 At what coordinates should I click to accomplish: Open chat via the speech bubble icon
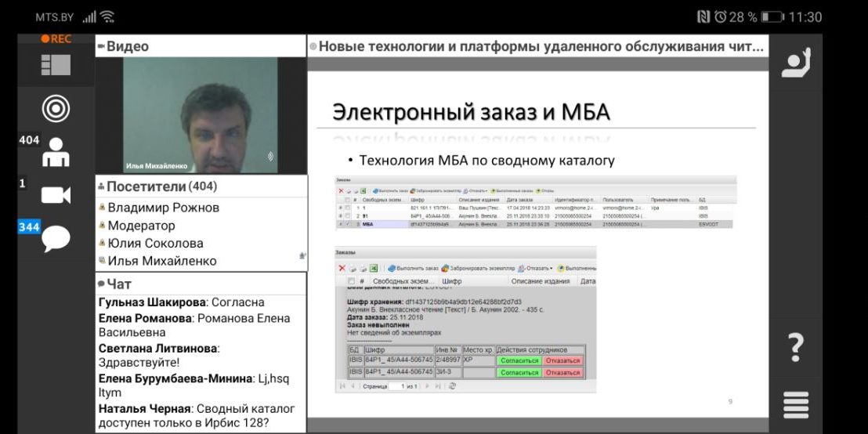(x=56, y=238)
